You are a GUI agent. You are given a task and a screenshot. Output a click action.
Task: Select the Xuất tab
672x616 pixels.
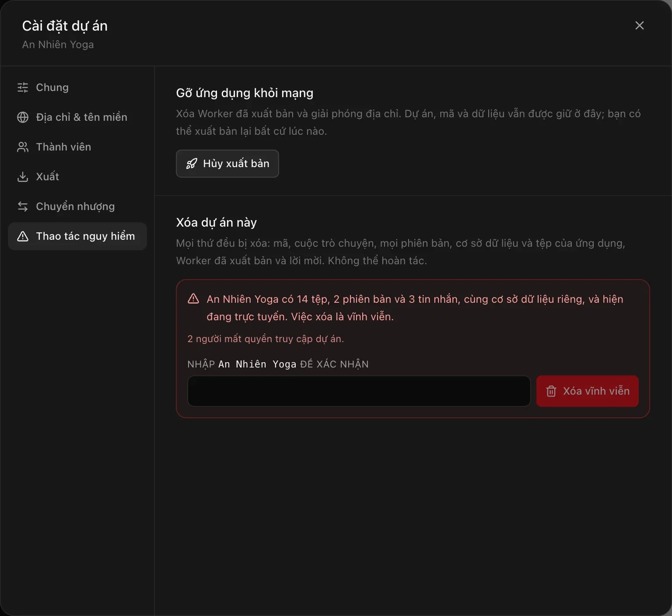77,177
